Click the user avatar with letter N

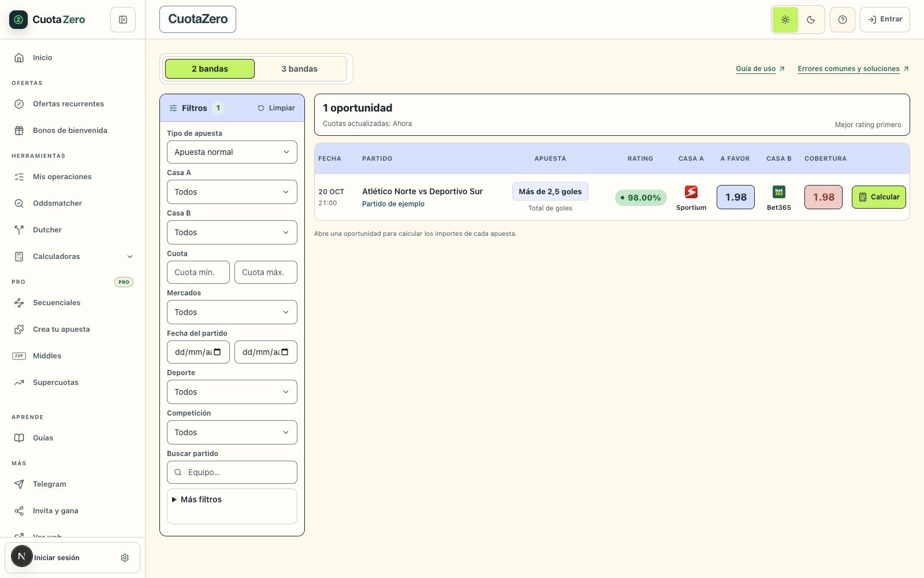(22, 557)
